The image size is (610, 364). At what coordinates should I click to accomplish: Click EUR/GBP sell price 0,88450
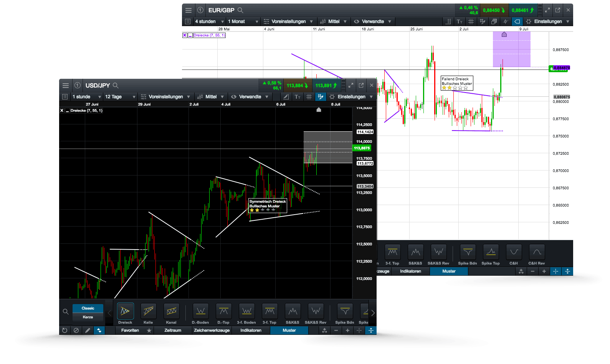pos(494,10)
